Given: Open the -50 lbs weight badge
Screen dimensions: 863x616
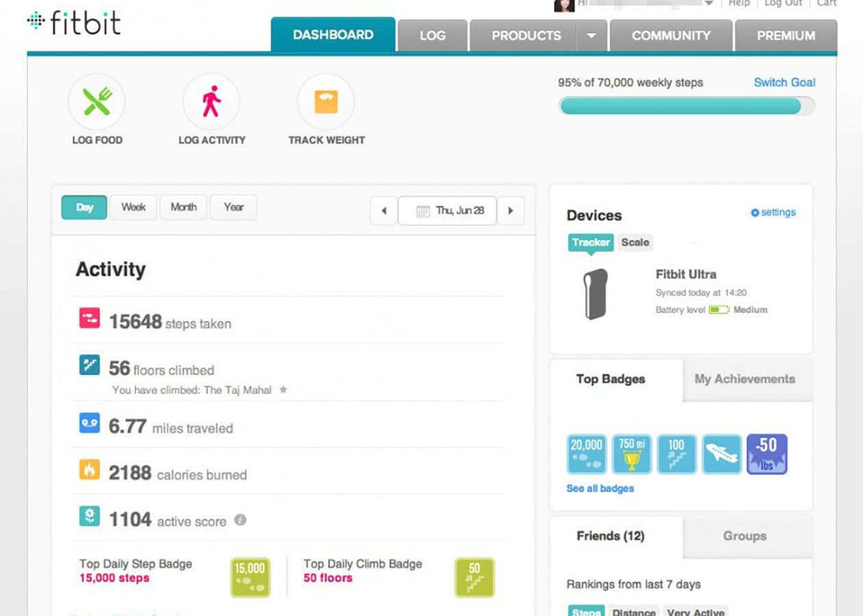Looking at the screenshot, I should [x=766, y=454].
